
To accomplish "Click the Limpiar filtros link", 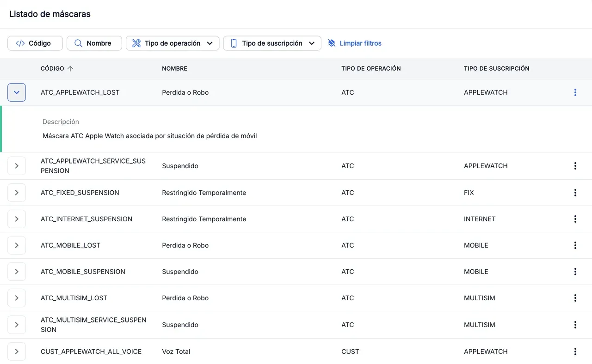I will pyautogui.click(x=355, y=43).
